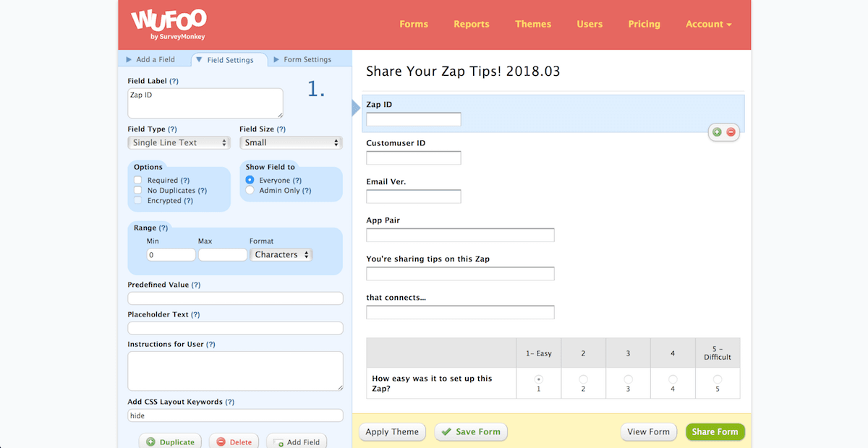Click the form title Share Your Zap Tips

coord(463,72)
